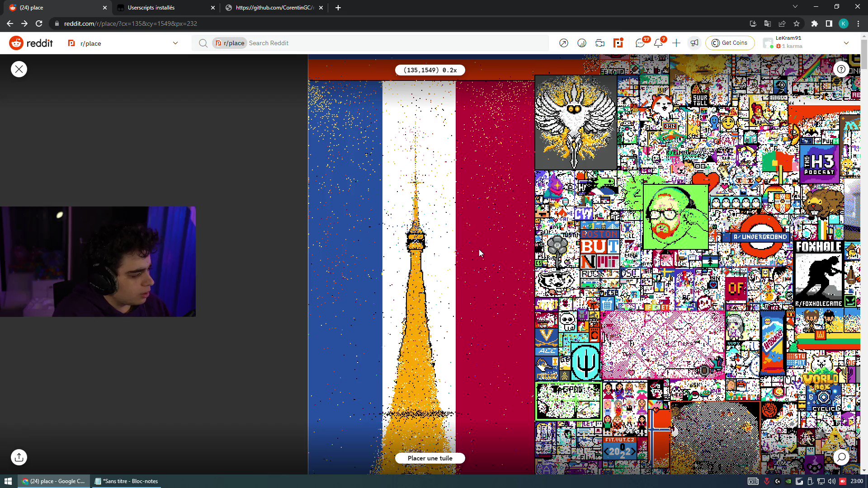868x488 pixels.
Task: Switch to the GitHub CorentinGC tab
Action: click(x=270, y=7)
